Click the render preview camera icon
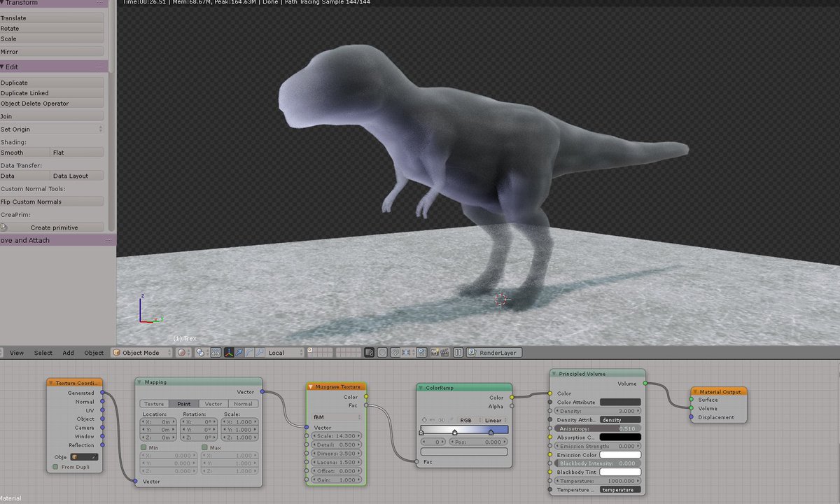 tap(435, 353)
